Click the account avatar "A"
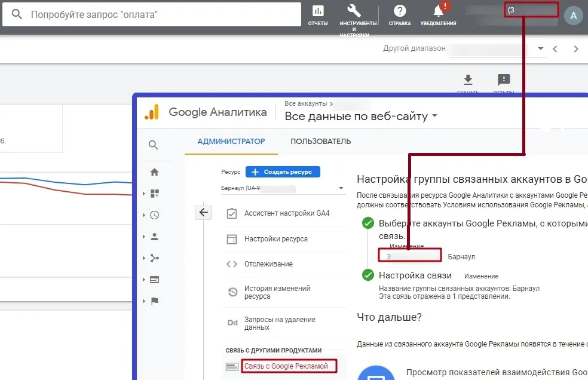This screenshot has width=588, height=380. click(574, 16)
